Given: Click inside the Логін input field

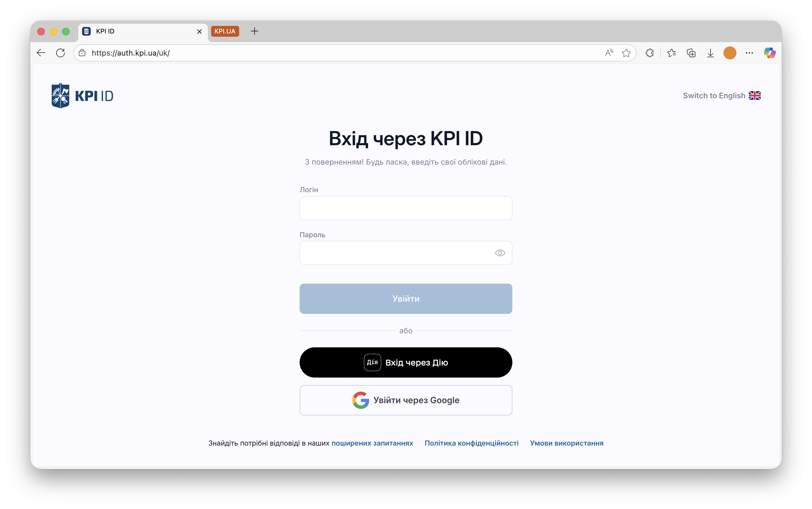Looking at the screenshot, I should [405, 208].
